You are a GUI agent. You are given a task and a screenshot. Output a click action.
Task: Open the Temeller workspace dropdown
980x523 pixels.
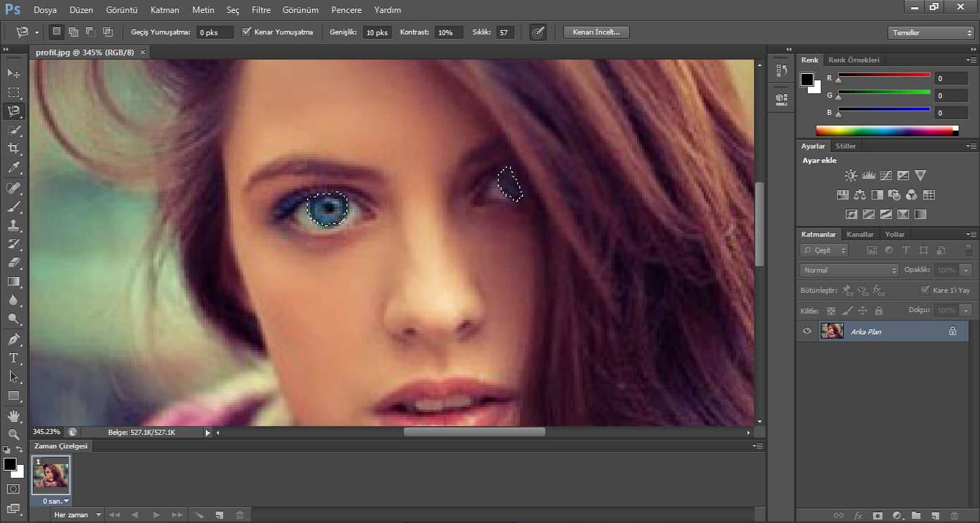coord(930,33)
